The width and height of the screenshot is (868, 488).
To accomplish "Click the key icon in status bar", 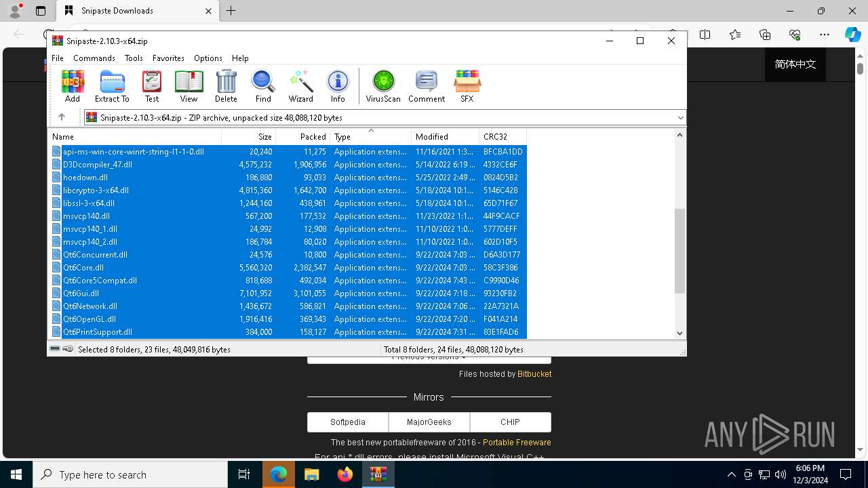I will pyautogui.click(x=68, y=349).
